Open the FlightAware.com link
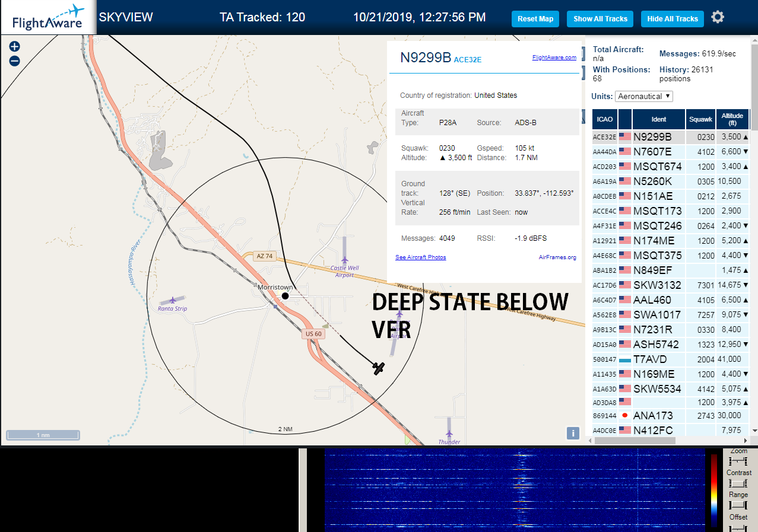The image size is (758, 532). pyautogui.click(x=554, y=58)
